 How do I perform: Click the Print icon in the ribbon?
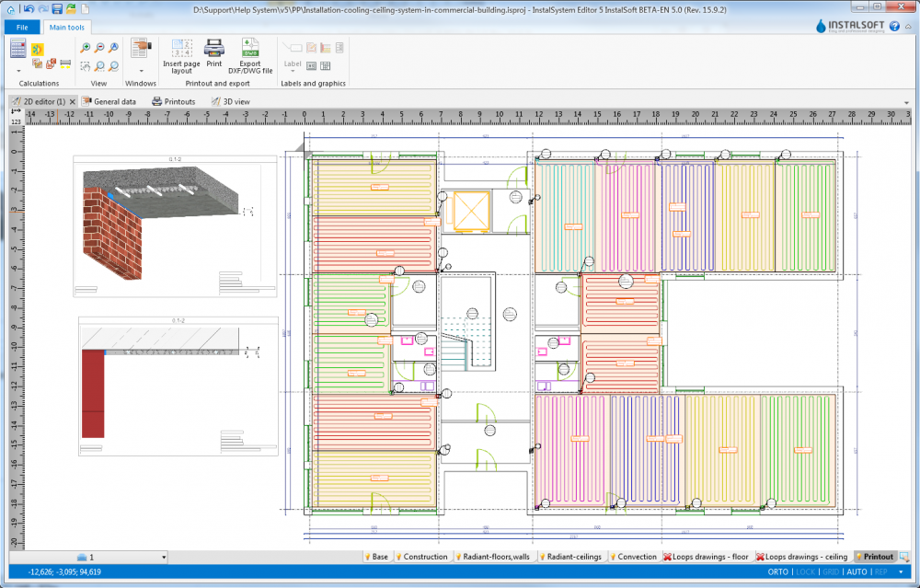click(x=213, y=49)
